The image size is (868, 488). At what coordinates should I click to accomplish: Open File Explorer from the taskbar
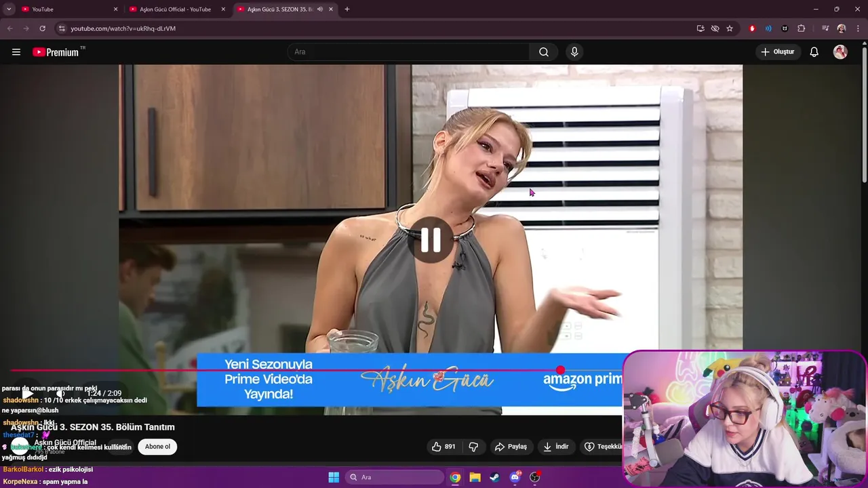[x=475, y=477]
